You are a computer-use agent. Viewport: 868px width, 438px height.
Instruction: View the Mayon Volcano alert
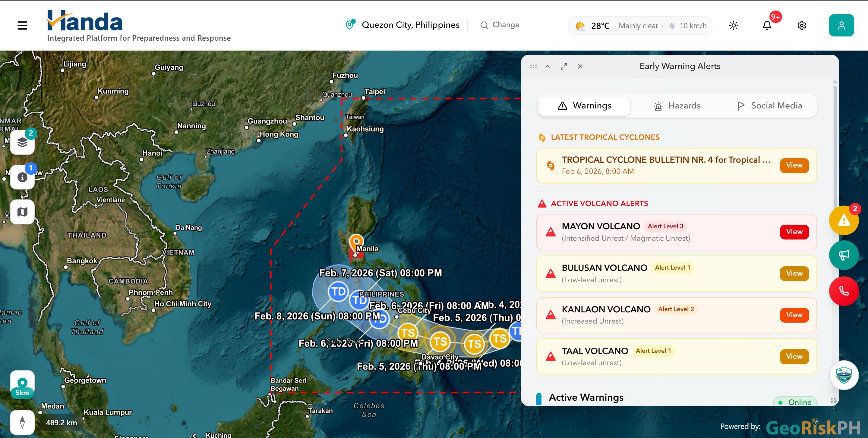pos(794,232)
